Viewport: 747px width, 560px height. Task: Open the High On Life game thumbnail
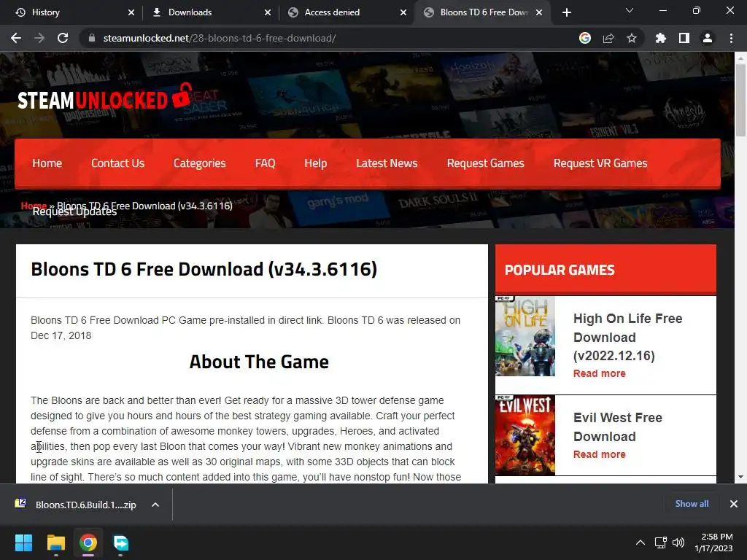click(525, 336)
